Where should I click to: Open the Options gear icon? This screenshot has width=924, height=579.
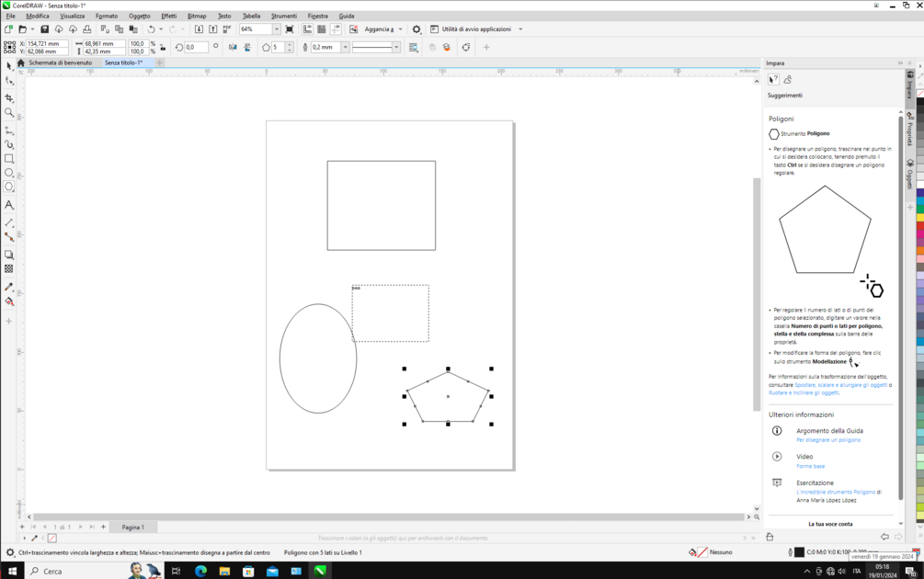click(416, 28)
